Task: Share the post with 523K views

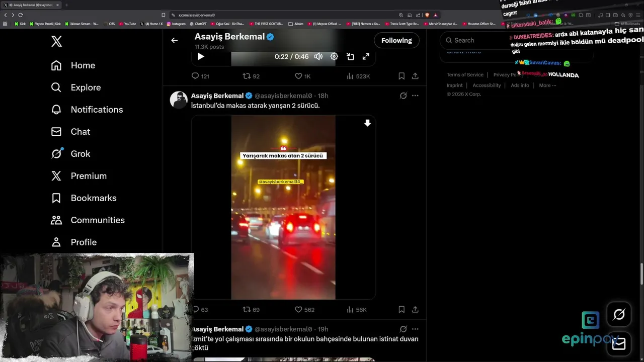Action: (415, 76)
